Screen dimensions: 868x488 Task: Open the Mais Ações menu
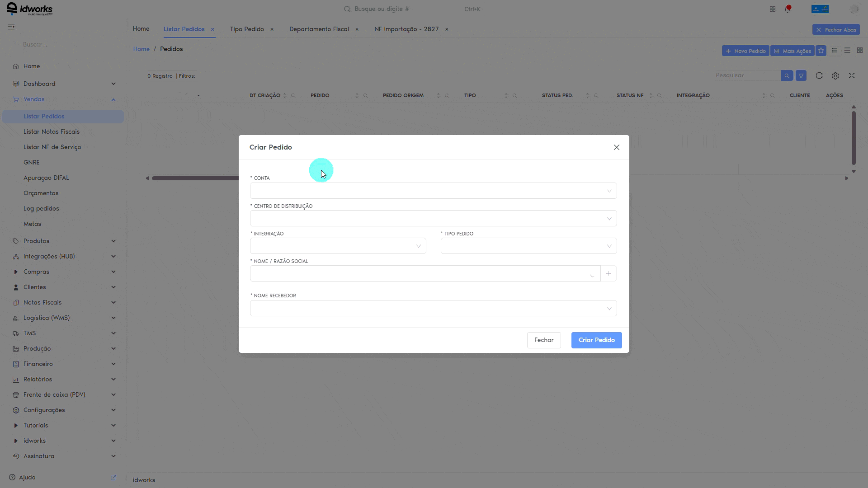pos(793,51)
